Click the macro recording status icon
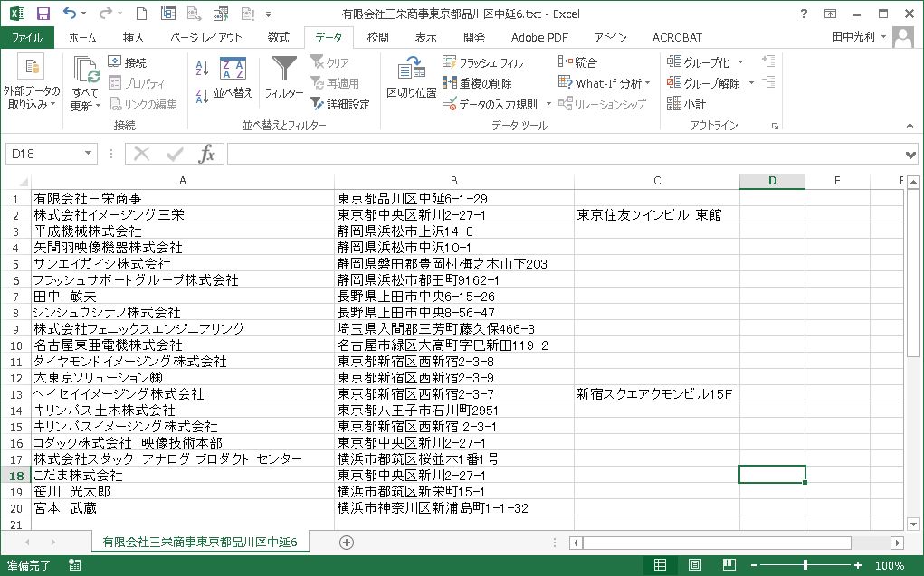The height and width of the screenshot is (576, 924). pyautogui.click(x=75, y=565)
